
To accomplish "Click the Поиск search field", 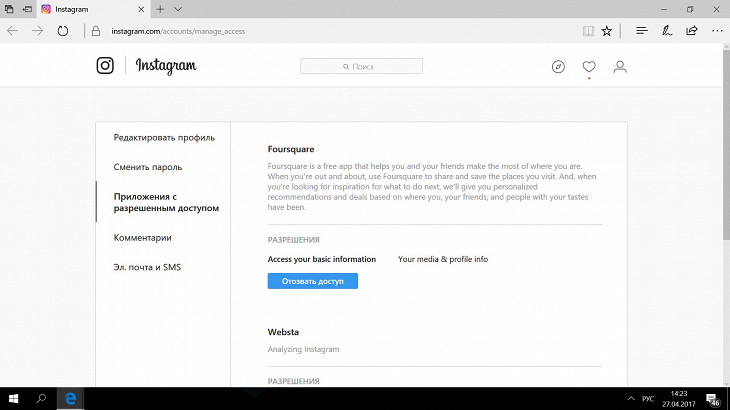I will pyautogui.click(x=361, y=67).
